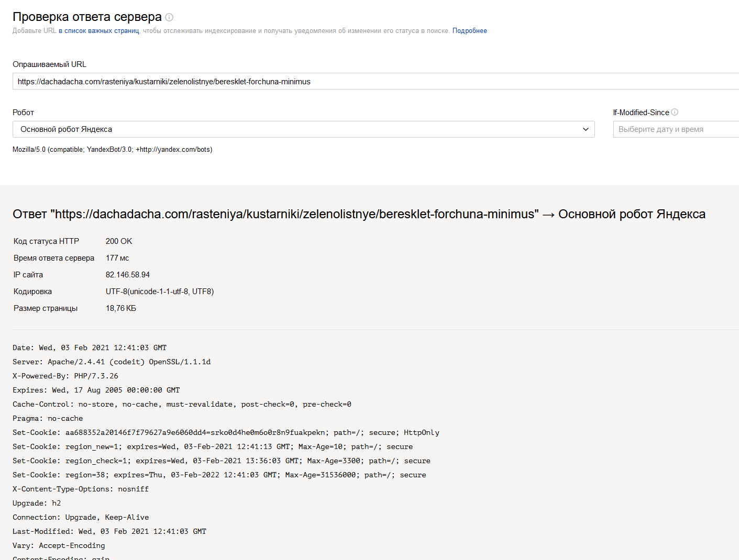Screen dimensions: 739x560
Task: Click the Last-Modified header line
Action: (x=109, y=532)
